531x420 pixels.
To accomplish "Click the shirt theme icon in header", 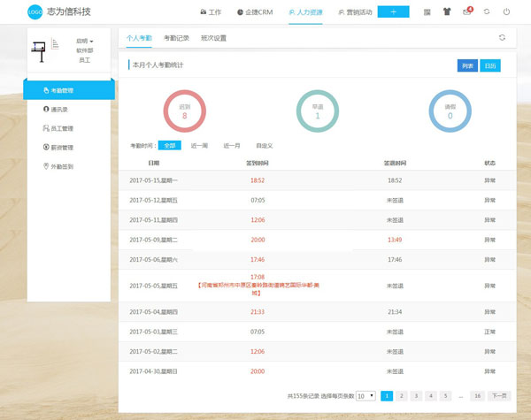I will [x=448, y=12].
